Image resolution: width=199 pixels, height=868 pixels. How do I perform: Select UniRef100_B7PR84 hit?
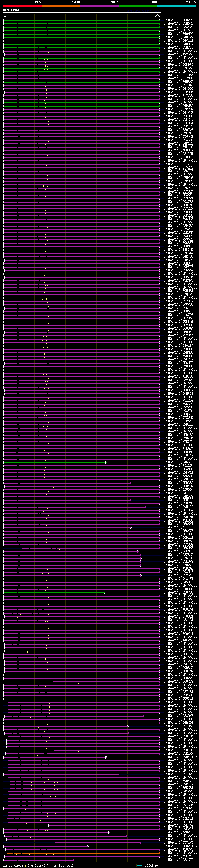(178, 109)
